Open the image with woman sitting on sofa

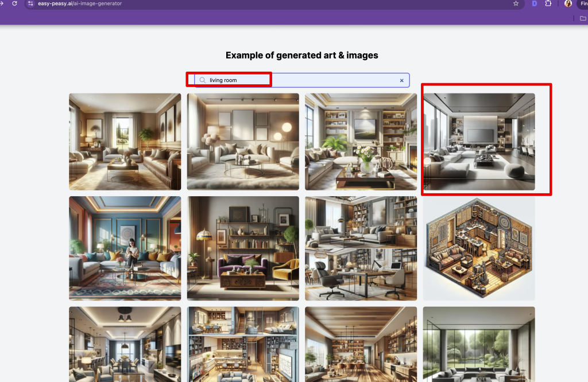coord(125,248)
